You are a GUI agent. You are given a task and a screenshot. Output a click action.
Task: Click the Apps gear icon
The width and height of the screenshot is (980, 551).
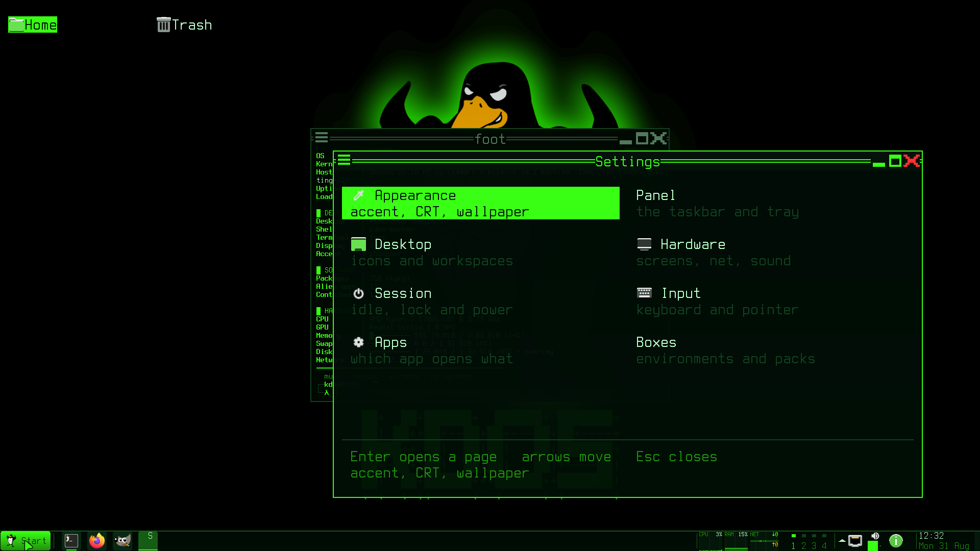(x=359, y=342)
